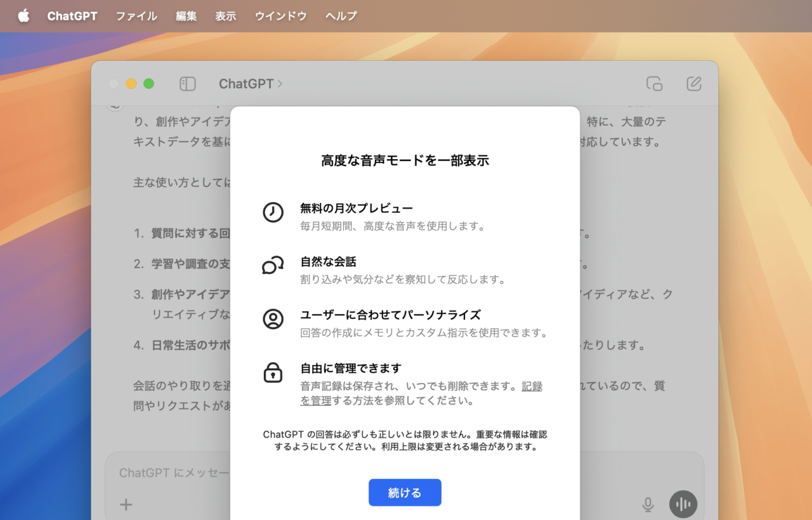The width and height of the screenshot is (812, 520).
Task: Click the lock icon beside 自由に管理できます
Action: 273,372
